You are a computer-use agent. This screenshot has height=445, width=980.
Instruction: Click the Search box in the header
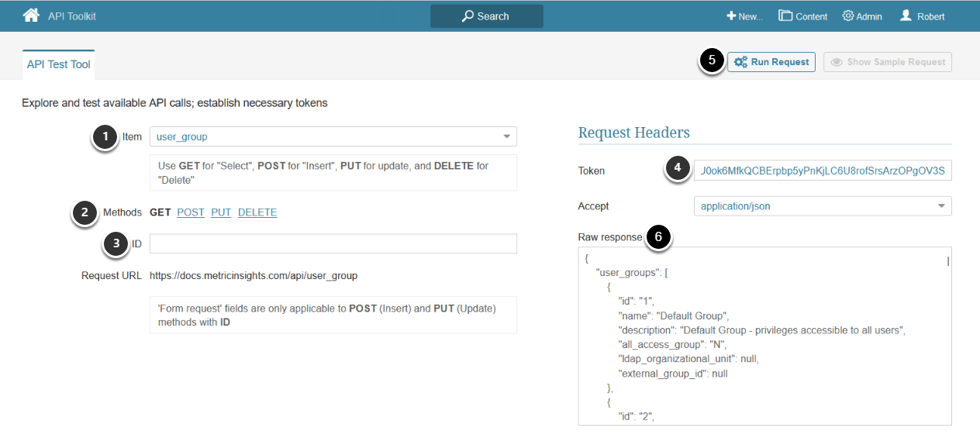pyautogui.click(x=487, y=16)
